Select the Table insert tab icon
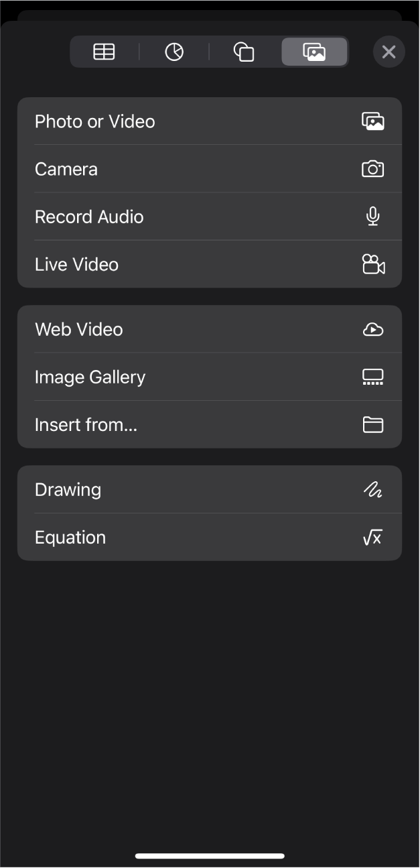420x868 pixels. pyautogui.click(x=104, y=52)
